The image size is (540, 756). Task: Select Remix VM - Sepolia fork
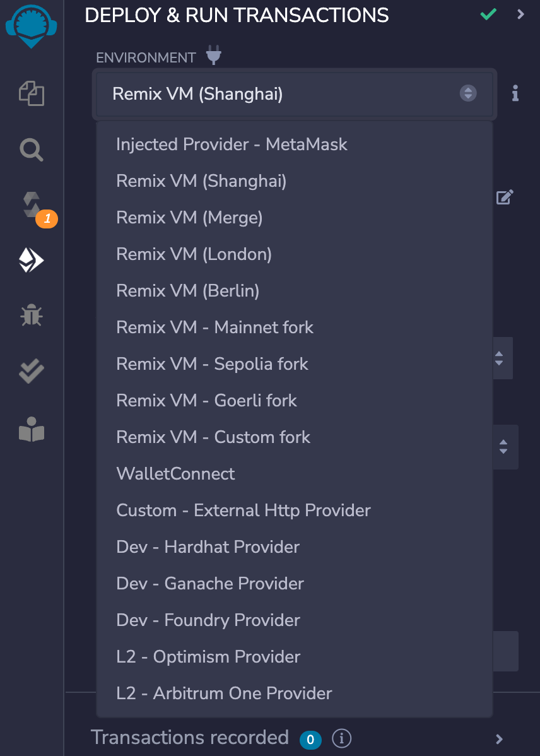coord(295,364)
